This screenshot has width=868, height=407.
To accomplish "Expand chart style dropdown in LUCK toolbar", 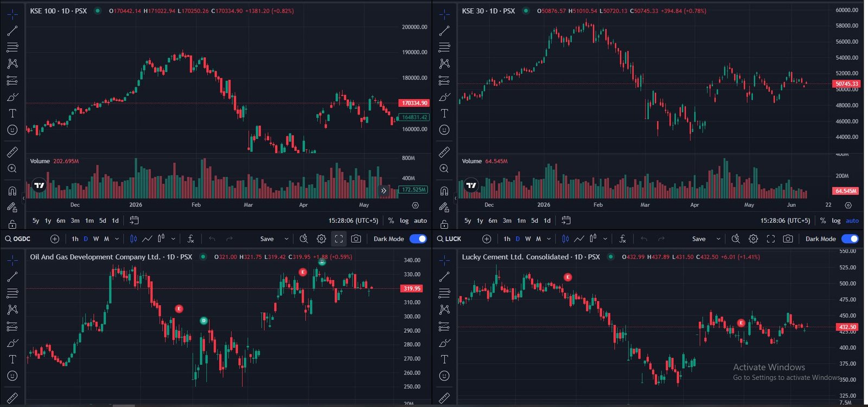I will click(605, 238).
